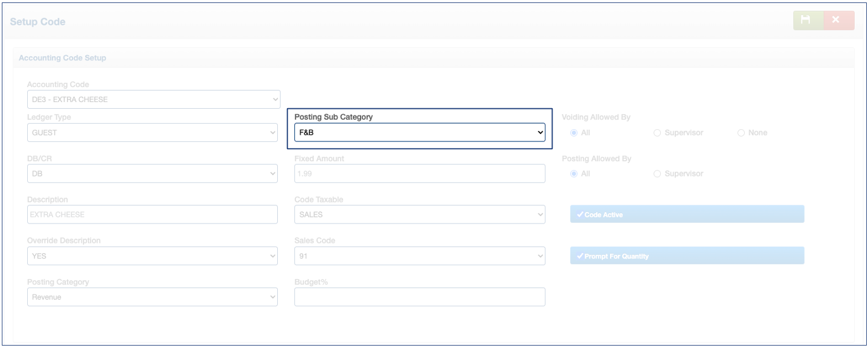Expand the Ledger Type dropdown
Viewport: 868px width, 348px height.
click(x=152, y=133)
